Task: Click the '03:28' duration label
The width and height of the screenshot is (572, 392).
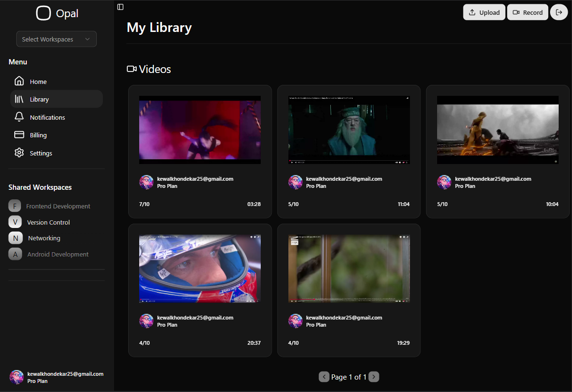Action: pyautogui.click(x=254, y=204)
